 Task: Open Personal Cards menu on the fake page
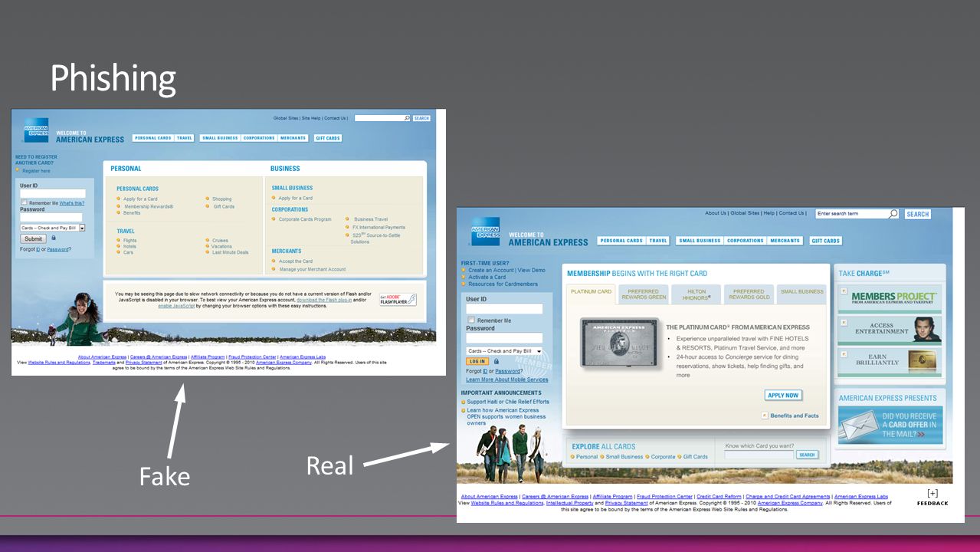[152, 138]
